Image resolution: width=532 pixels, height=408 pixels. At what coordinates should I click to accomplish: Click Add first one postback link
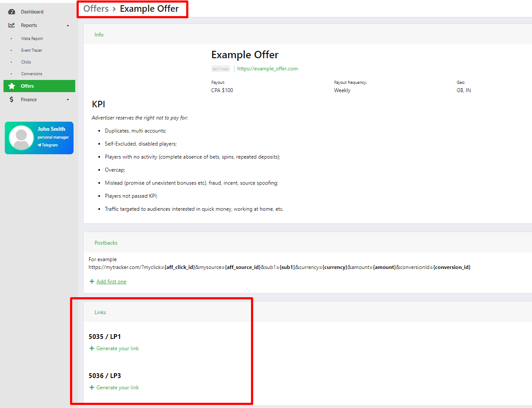click(111, 282)
